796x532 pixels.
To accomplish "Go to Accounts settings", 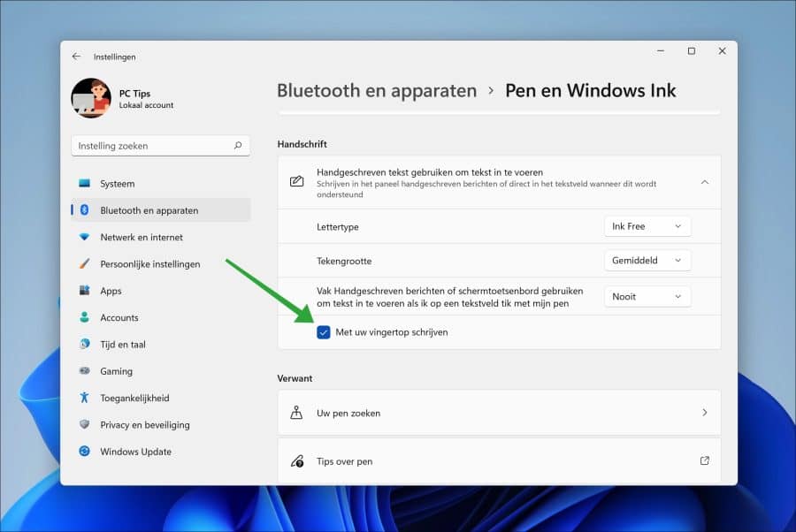I will coord(161,317).
